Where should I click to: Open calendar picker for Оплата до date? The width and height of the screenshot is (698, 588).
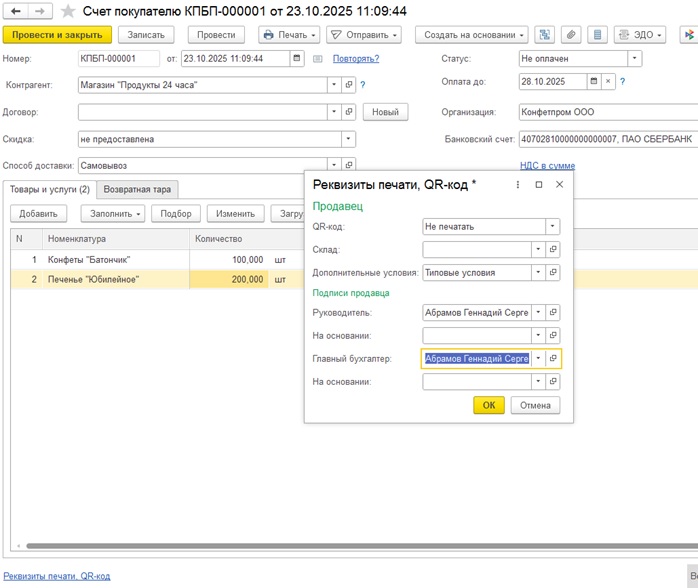pyautogui.click(x=594, y=81)
